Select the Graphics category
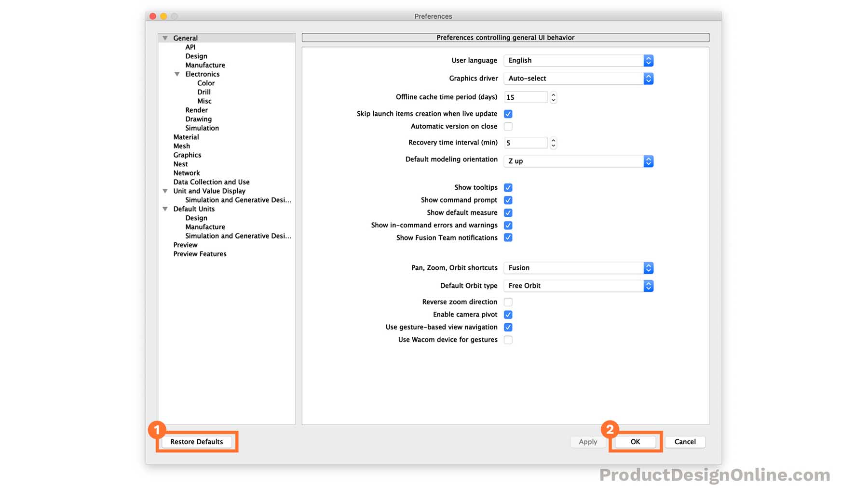The width and height of the screenshot is (868, 488). pyautogui.click(x=187, y=155)
